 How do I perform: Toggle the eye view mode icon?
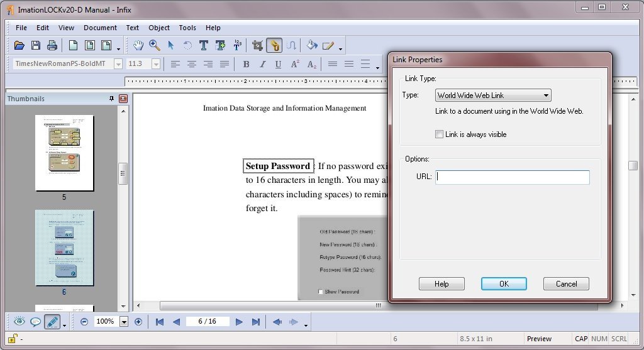coord(19,322)
